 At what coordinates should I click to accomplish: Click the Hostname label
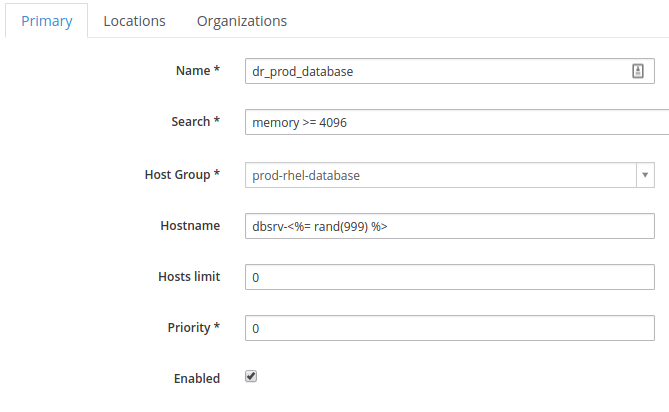[x=190, y=226]
